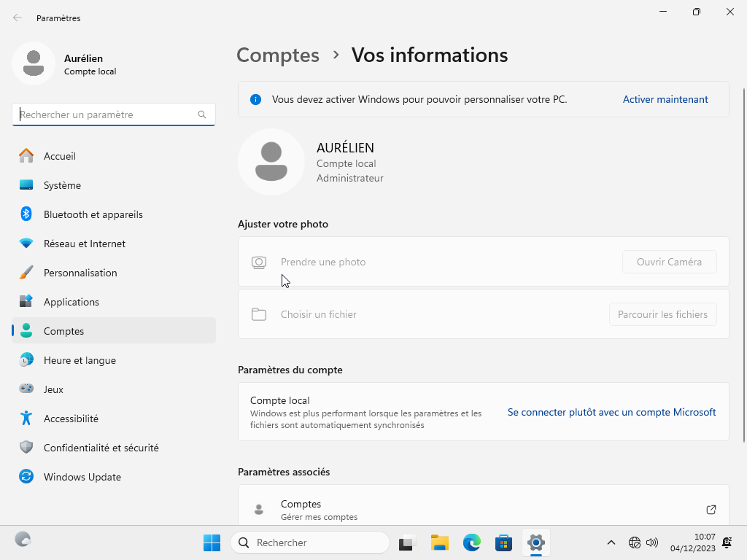Select the Jeux category
The image size is (747, 560).
coord(113,389)
